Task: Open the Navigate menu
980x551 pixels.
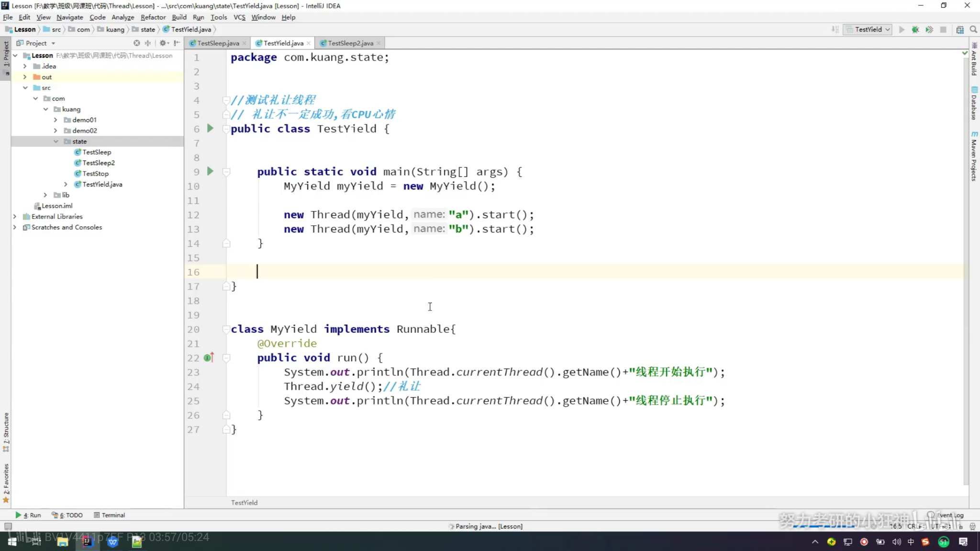Action: (69, 17)
